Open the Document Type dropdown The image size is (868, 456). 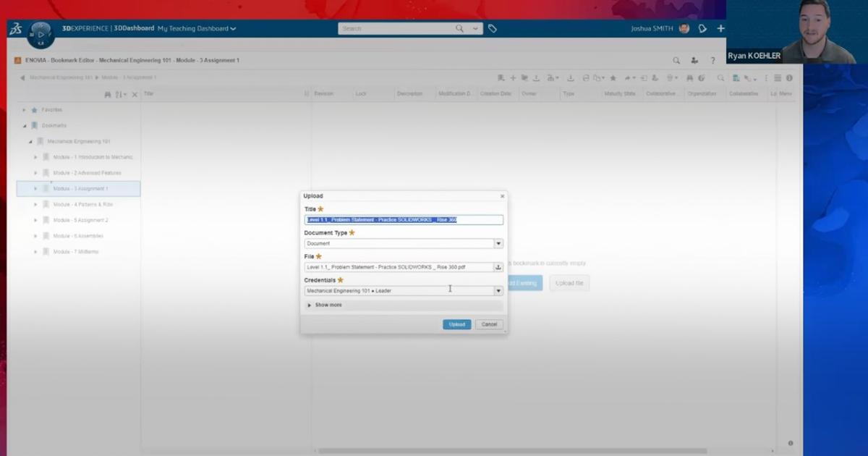click(x=498, y=243)
